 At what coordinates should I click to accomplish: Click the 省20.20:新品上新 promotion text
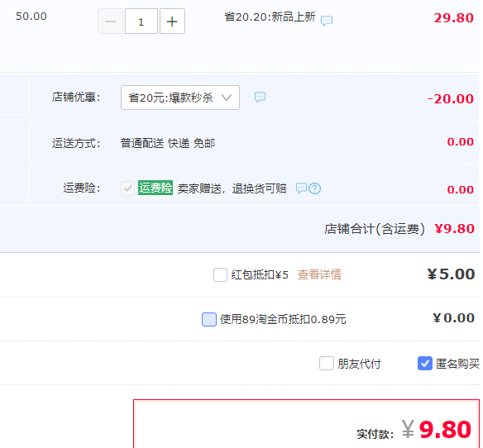pyautogui.click(x=270, y=17)
